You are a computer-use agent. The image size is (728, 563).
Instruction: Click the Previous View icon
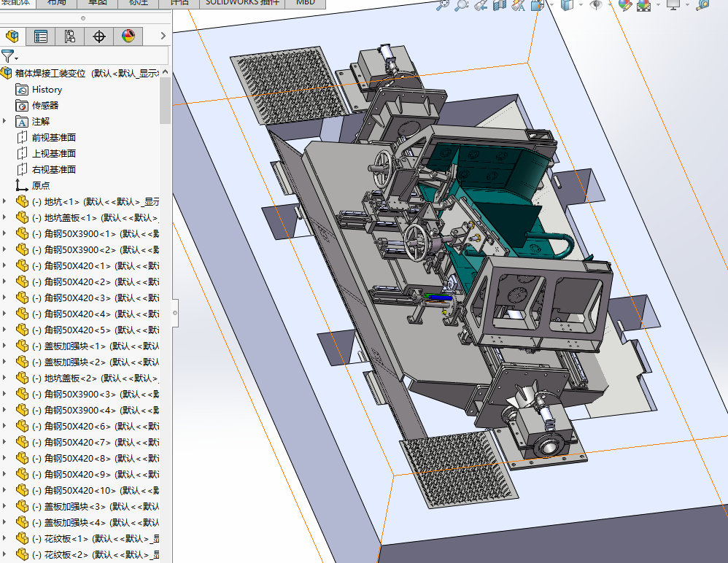tap(481, 5)
